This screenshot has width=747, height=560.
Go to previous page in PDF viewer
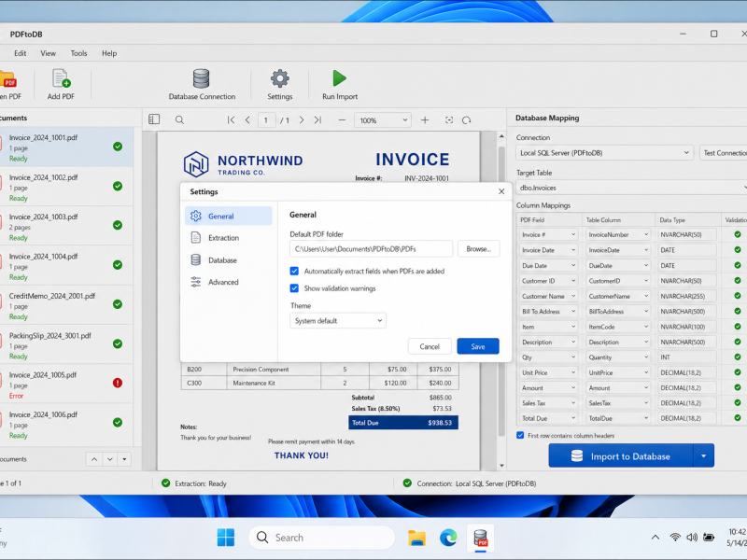pyautogui.click(x=247, y=120)
